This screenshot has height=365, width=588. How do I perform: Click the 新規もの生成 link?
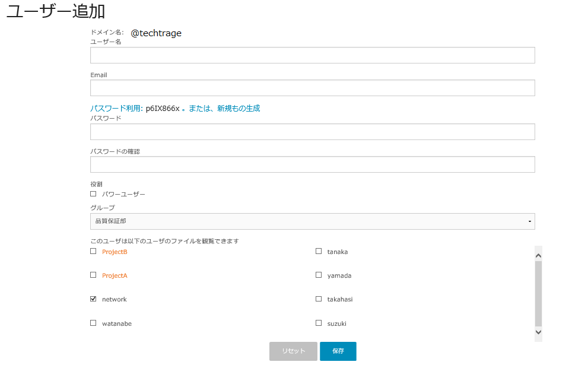coord(239,109)
